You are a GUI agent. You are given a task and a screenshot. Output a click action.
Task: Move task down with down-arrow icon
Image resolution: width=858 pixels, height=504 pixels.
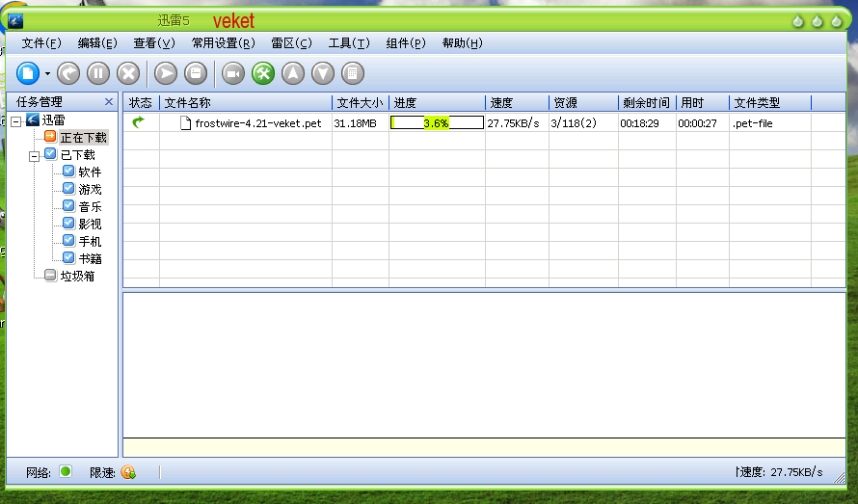(x=323, y=73)
